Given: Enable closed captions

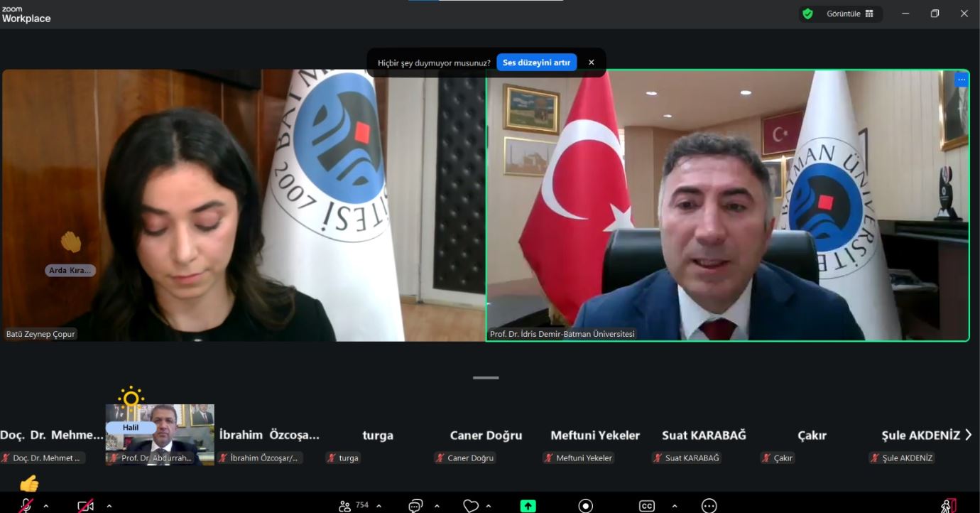Looking at the screenshot, I should (x=646, y=505).
